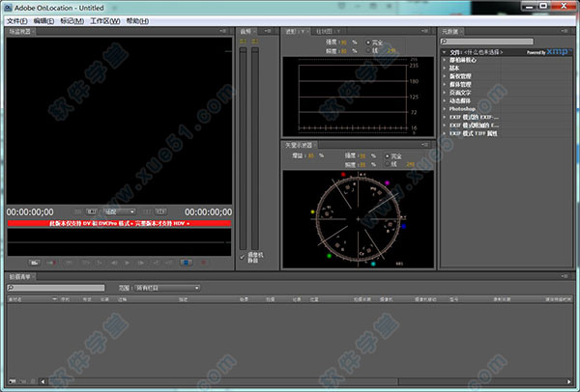Select 完全 radio button in waveform panel

[x=368, y=42]
